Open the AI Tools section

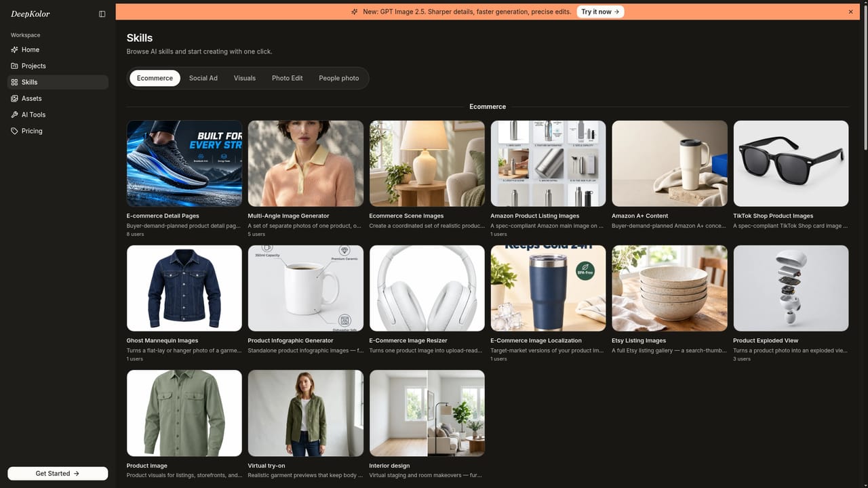coord(58,115)
